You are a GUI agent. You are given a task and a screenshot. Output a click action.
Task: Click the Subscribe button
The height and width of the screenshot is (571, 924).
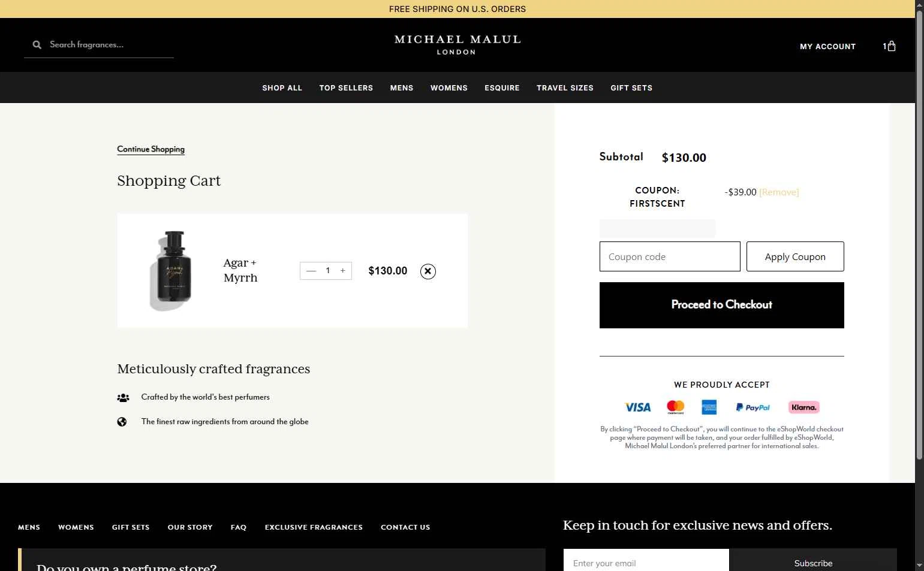(813, 562)
